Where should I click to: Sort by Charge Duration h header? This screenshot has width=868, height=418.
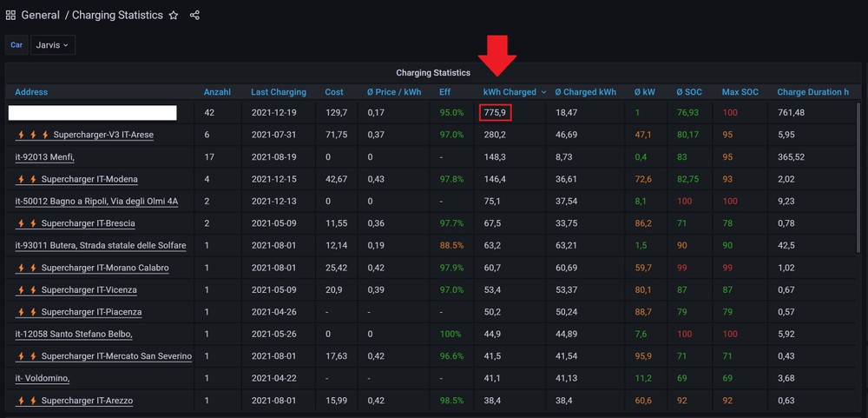812,92
